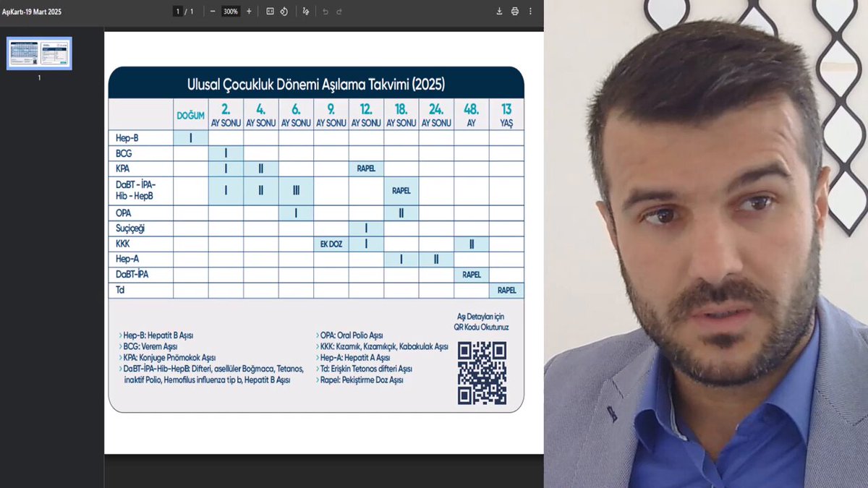Print the document
Screen dimensions: 868x488
point(515,12)
